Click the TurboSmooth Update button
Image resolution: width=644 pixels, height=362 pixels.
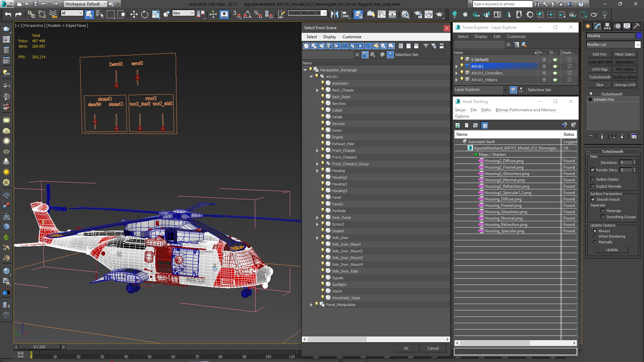coord(612,250)
